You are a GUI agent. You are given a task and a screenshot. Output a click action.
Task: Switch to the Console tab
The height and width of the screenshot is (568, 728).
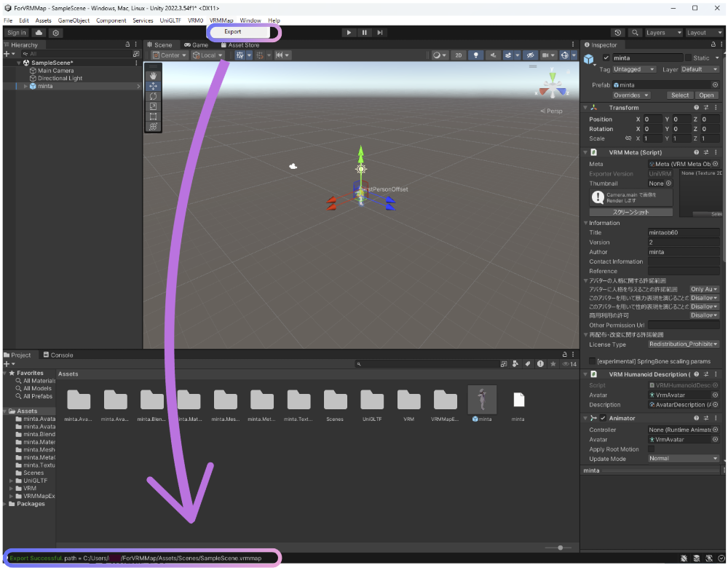tap(58, 355)
